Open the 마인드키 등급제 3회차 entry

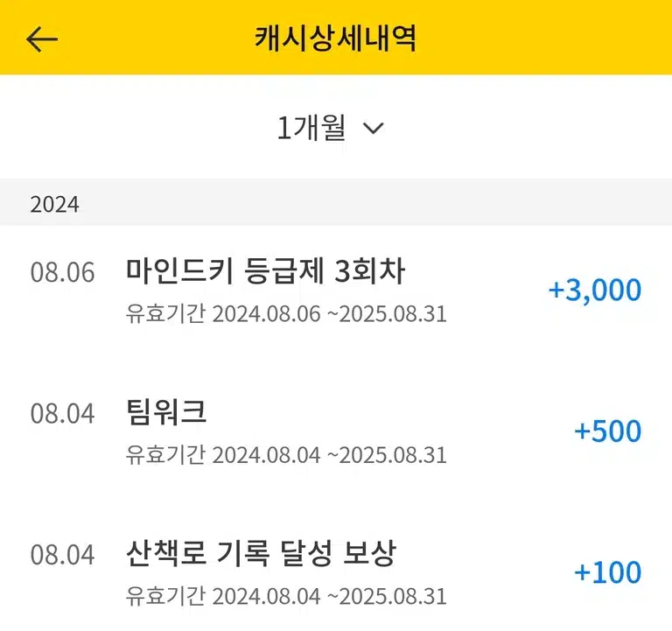click(336, 291)
